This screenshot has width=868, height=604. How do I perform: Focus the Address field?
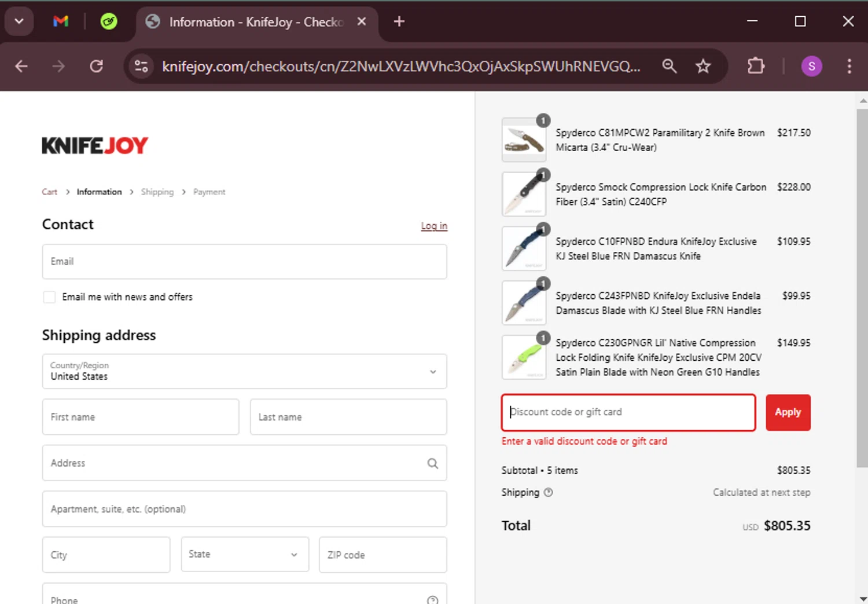(244, 463)
